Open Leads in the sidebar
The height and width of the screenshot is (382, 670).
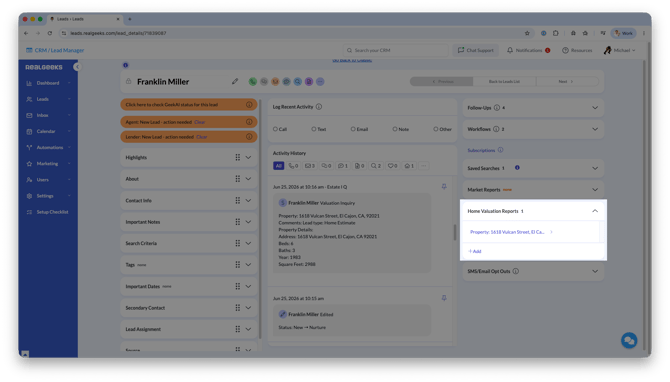pyautogui.click(x=48, y=99)
